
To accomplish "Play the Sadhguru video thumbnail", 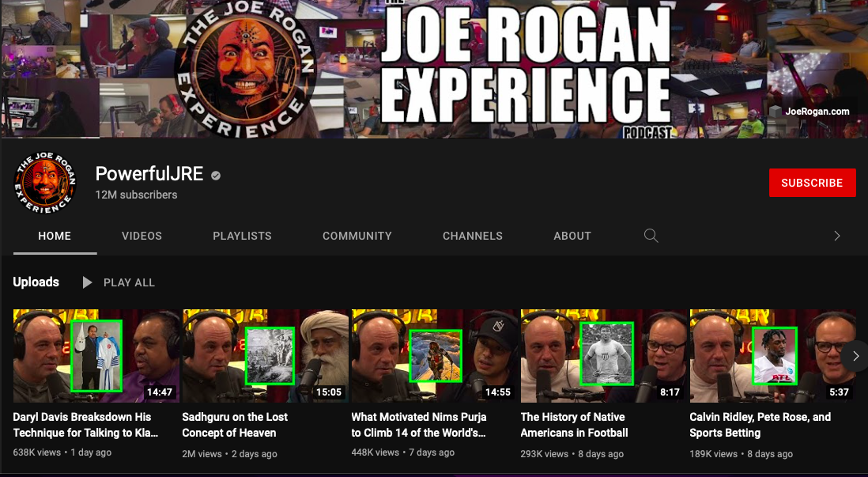I will pyautogui.click(x=265, y=356).
